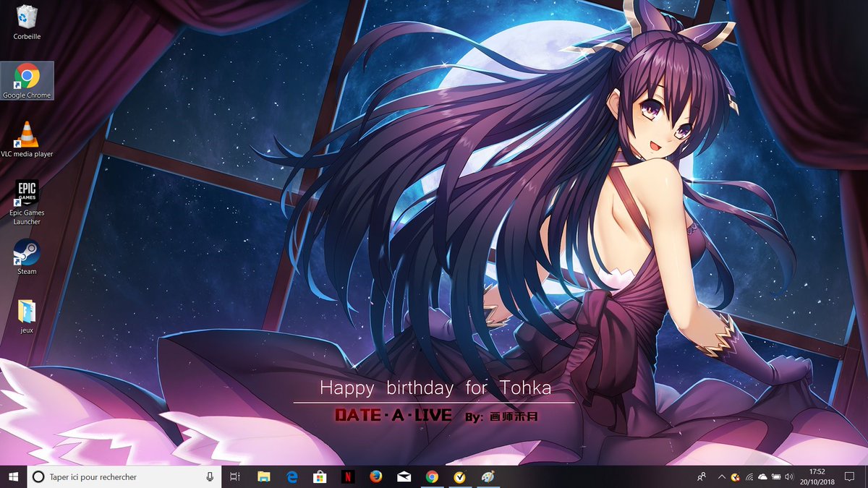Click the Cortana circle icon

pyautogui.click(x=39, y=476)
